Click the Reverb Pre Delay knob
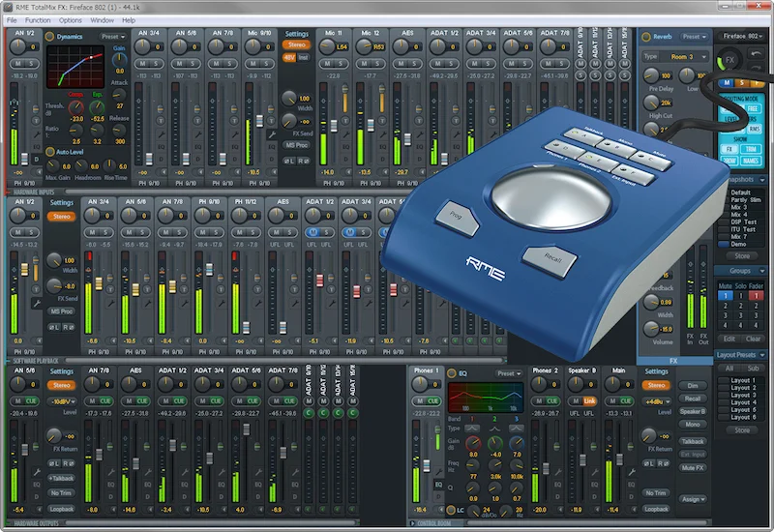Screen dimensions: 774x532 [651, 75]
